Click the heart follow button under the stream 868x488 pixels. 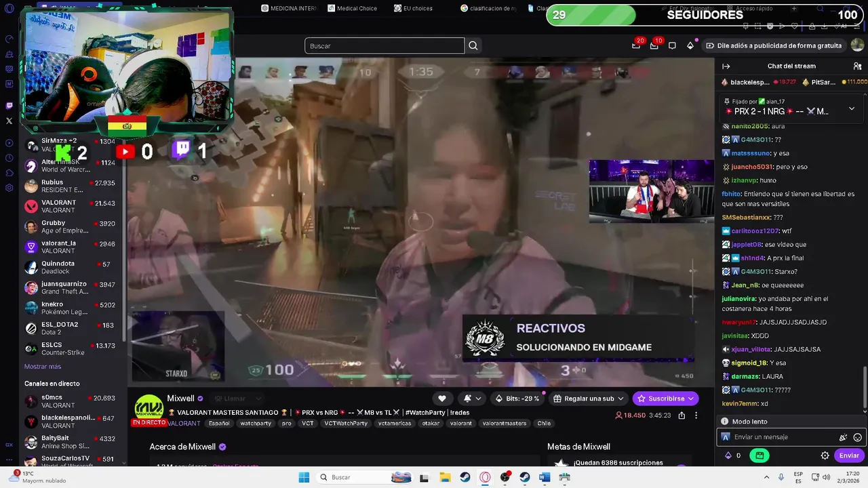tap(442, 399)
